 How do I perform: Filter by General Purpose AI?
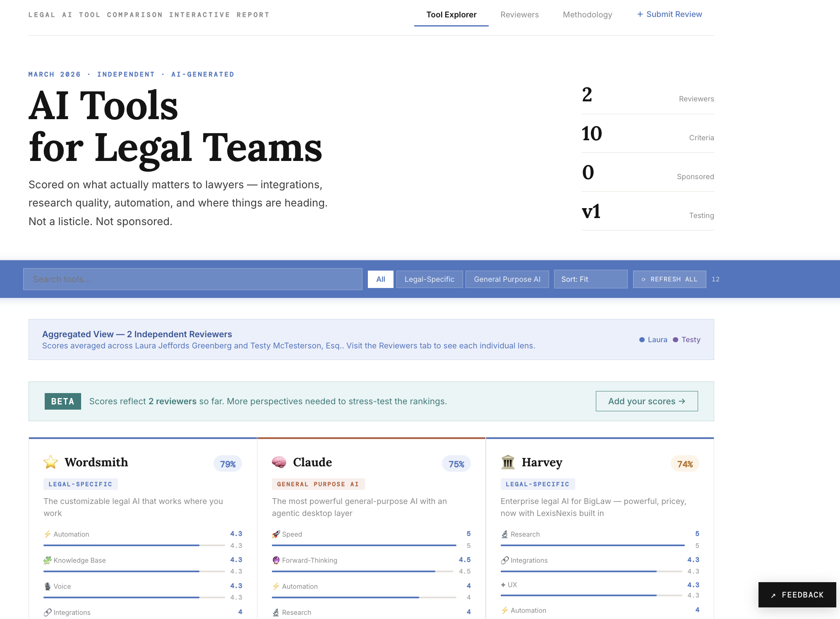point(507,279)
